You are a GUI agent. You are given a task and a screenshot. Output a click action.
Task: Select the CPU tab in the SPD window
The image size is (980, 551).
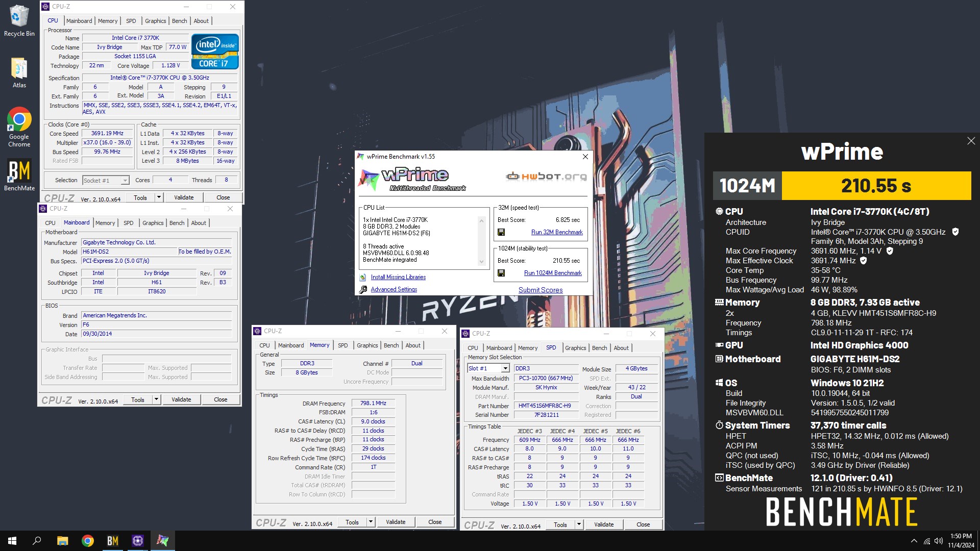click(473, 348)
